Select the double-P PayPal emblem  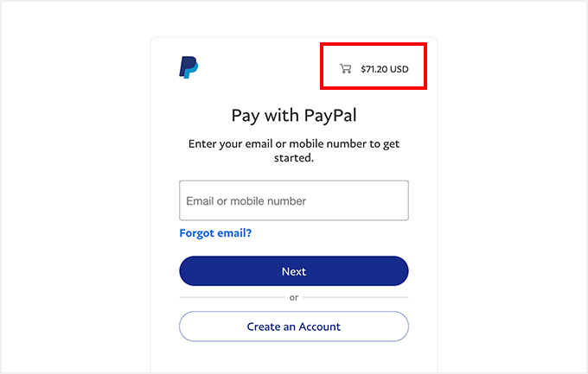point(189,67)
